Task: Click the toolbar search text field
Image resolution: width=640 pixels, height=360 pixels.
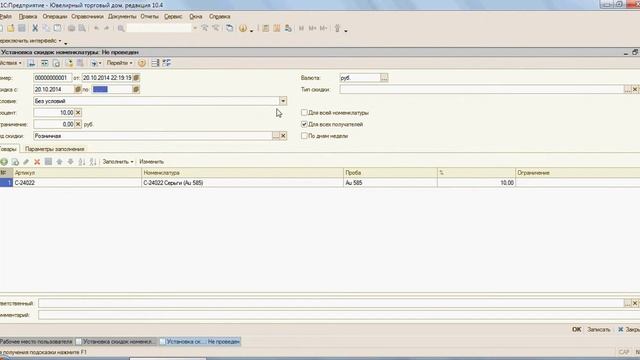Action: coord(159,28)
